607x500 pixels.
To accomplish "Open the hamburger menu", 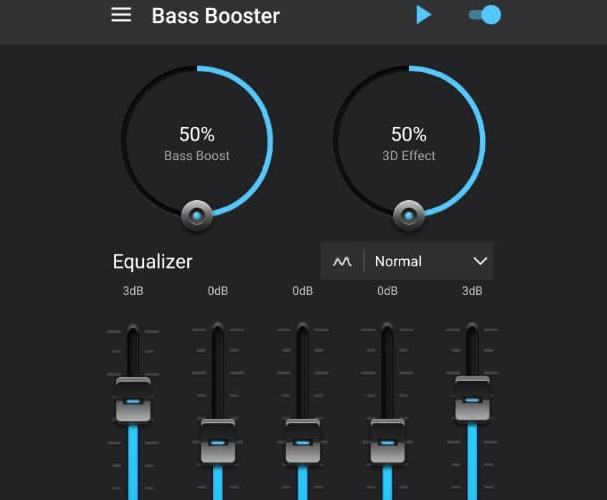I will coord(121,15).
